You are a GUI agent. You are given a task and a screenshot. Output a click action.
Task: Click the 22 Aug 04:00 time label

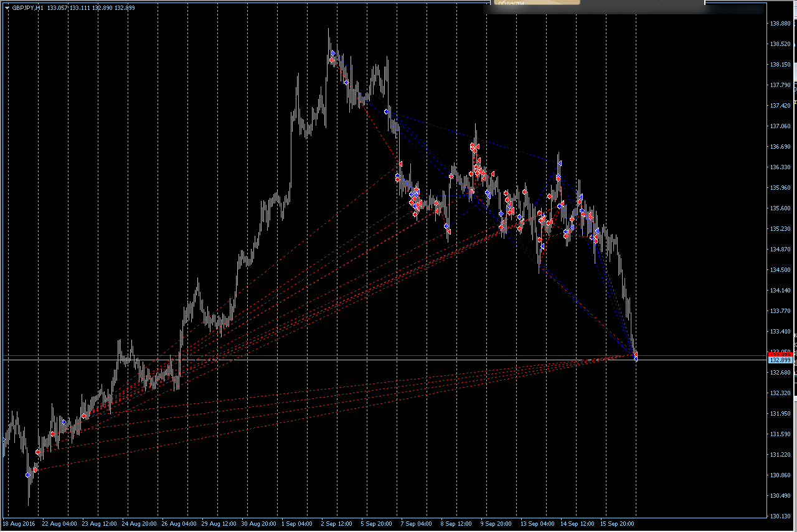click(x=59, y=524)
